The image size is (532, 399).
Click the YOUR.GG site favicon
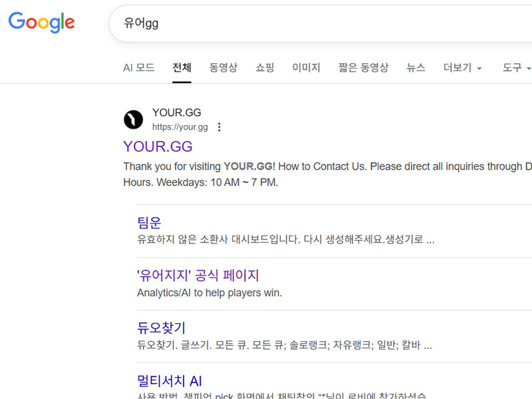point(132,120)
